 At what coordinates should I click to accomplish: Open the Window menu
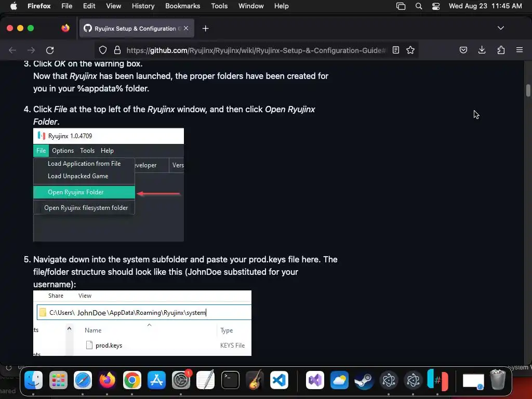(x=251, y=6)
